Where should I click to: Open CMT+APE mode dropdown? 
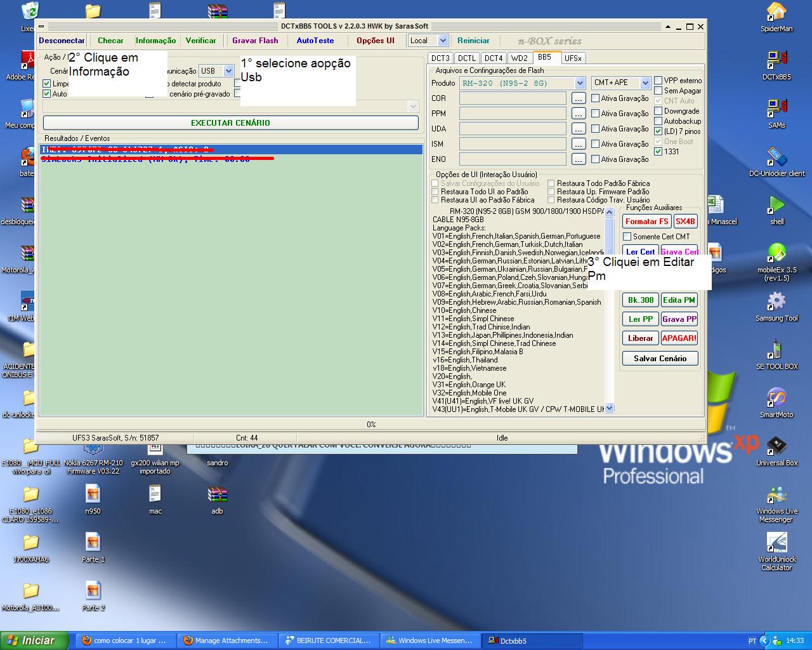[645, 83]
